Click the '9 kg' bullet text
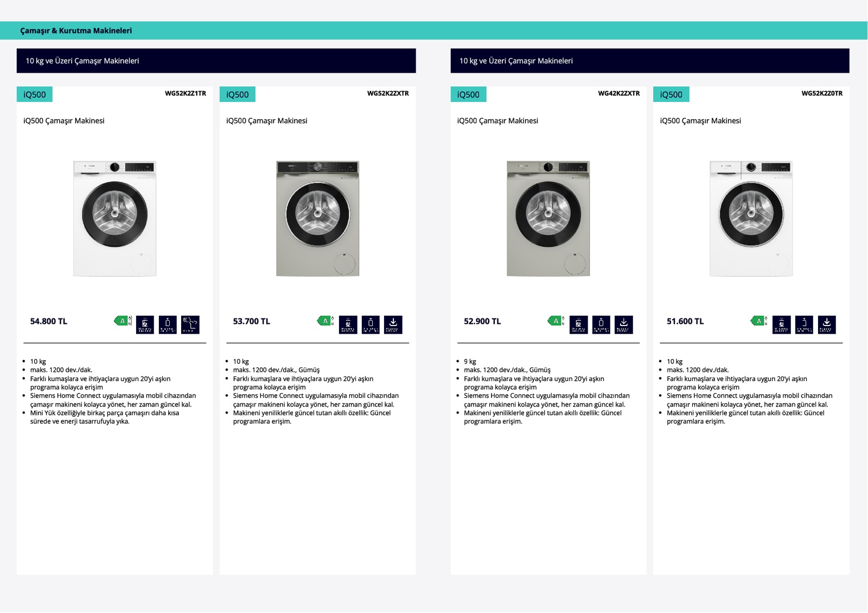This screenshot has height=613, width=868. point(470,361)
